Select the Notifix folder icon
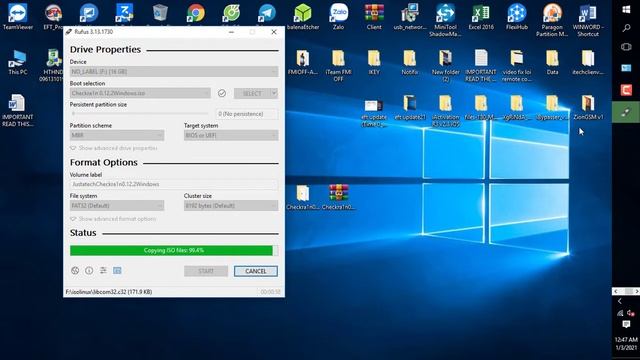This screenshot has height=360, width=640. click(410, 62)
